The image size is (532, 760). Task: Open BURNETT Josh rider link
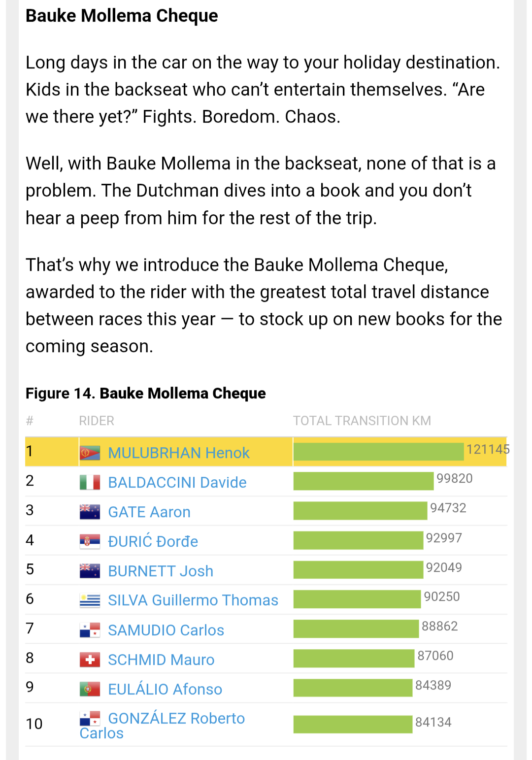click(x=160, y=571)
